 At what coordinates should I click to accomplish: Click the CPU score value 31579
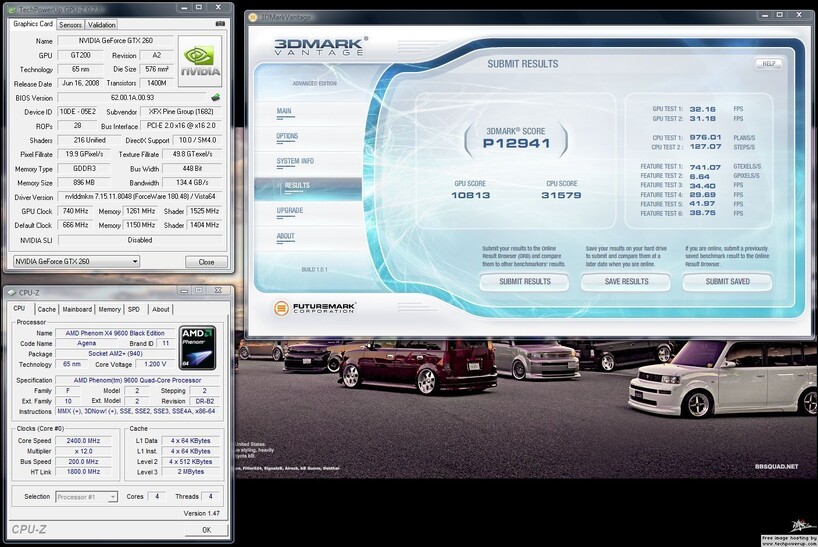(x=561, y=195)
